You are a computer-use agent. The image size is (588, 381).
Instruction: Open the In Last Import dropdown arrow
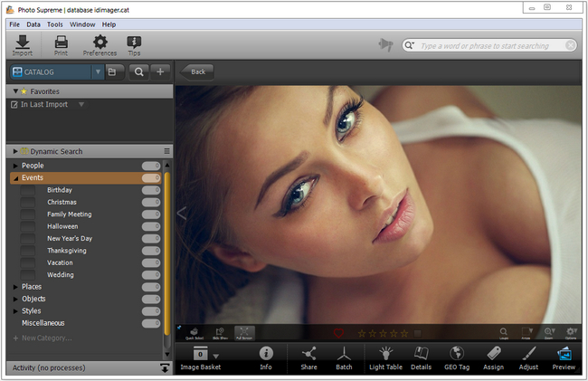click(81, 104)
